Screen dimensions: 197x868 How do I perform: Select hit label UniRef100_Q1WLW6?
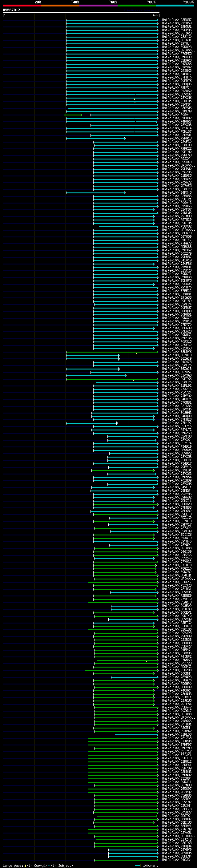pyautogui.click(x=176, y=213)
